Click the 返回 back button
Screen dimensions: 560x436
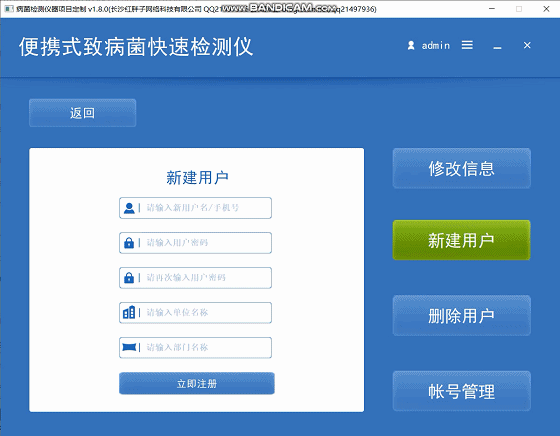(x=82, y=113)
